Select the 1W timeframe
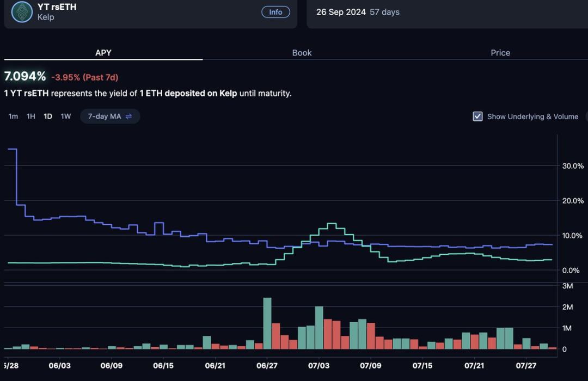Image resolution: width=588 pixels, height=381 pixels. pos(66,116)
